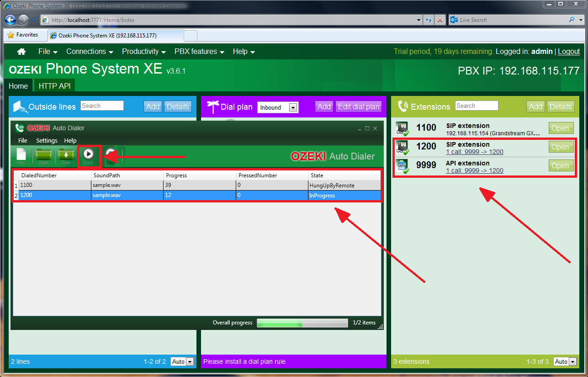Open the Productivity dropdown menu
Screen dimensions: 588x377
coord(144,52)
